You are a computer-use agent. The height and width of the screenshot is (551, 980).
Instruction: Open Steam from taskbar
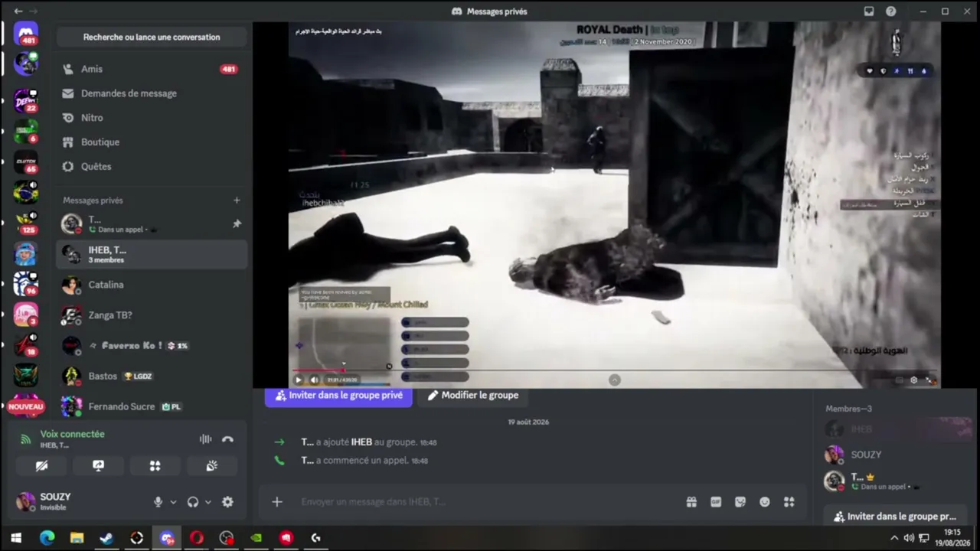click(x=106, y=538)
